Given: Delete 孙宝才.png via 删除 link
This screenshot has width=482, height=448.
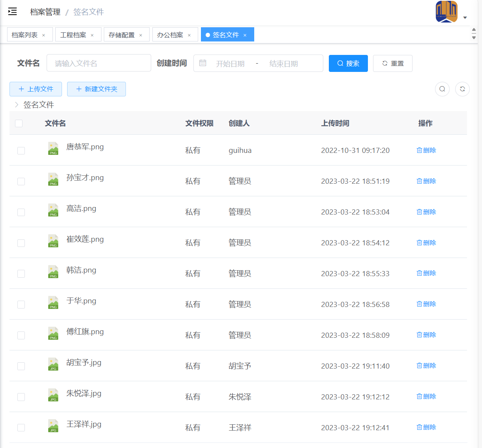Looking at the screenshot, I should click(426, 181).
